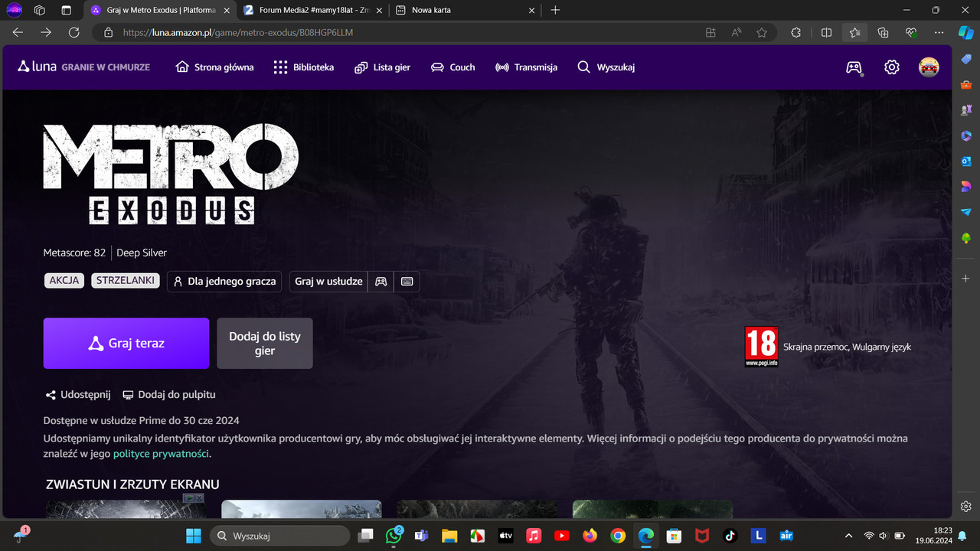Open Luna settings gear
This screenshot has width=980, height=551.
click(x=891, y=67)
